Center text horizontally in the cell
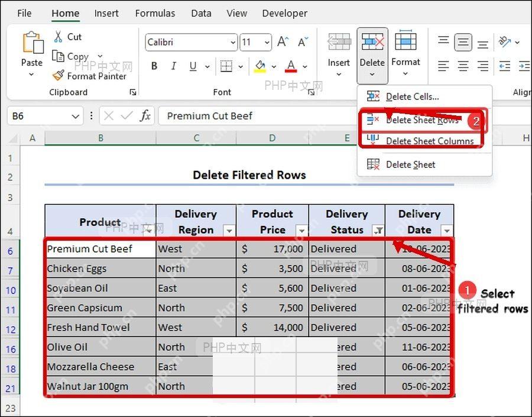532x417 pixels. tap(463, 66)
